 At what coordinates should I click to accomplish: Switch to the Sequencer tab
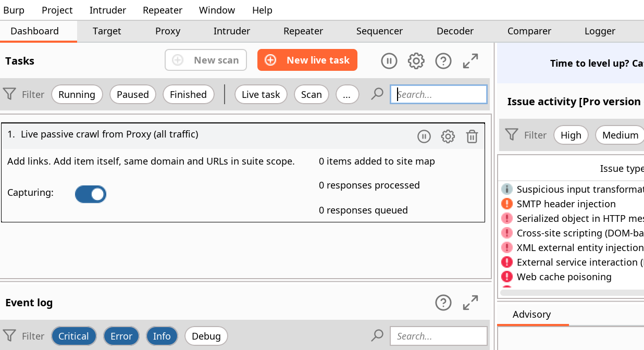click(x=379, y=31)
